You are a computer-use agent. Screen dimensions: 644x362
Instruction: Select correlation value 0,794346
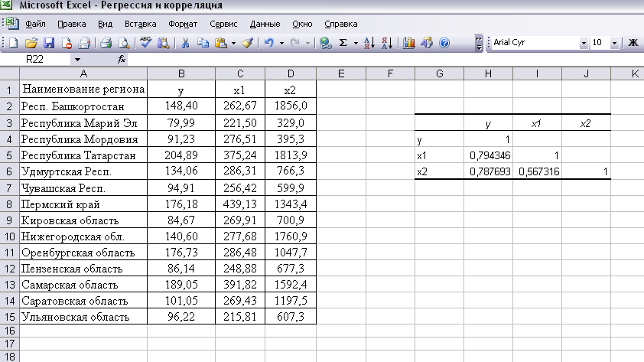(488, 155)
